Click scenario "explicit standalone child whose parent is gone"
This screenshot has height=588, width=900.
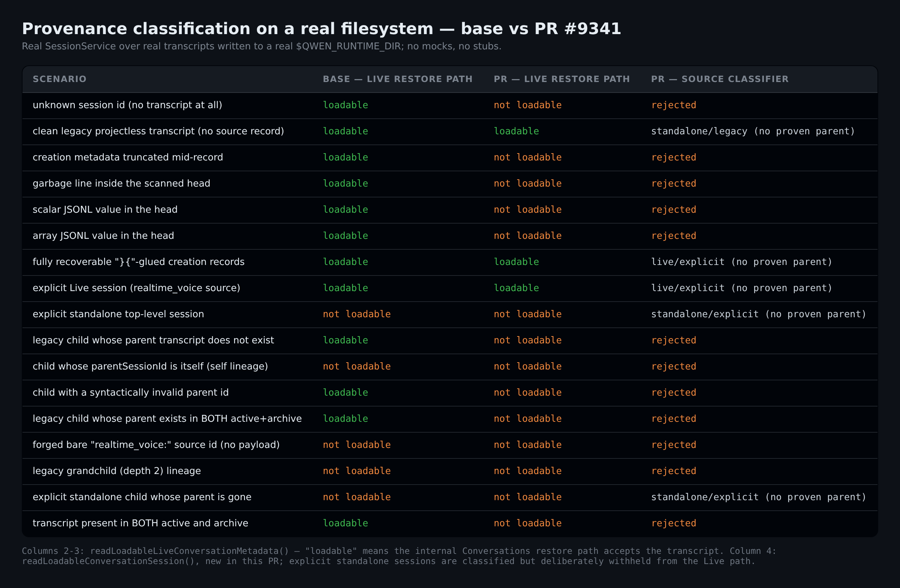point(142,497)
